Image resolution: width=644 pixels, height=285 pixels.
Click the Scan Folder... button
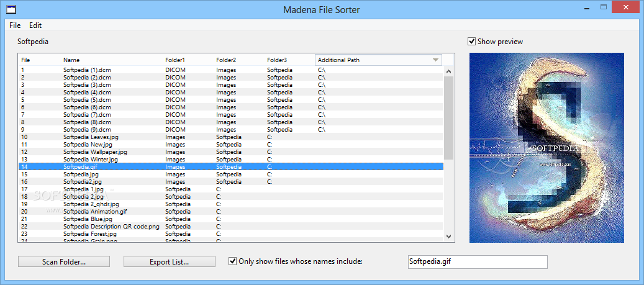(64, 261)
